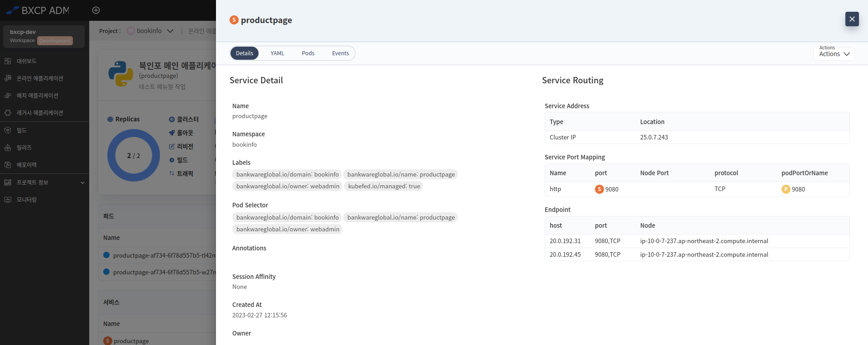This screenshot has width=868, height=345.
Task: Click the Development badge
Action: pyautogui.click(x=55, y=41)
